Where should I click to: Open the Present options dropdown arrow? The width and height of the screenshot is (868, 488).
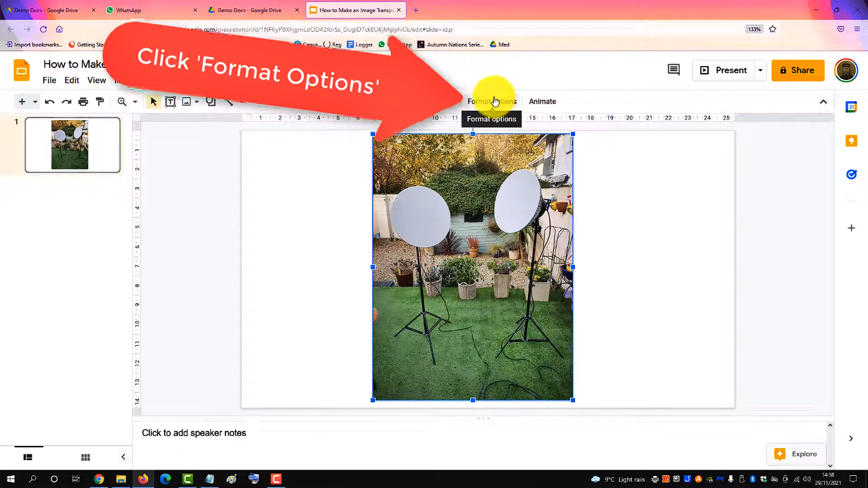(x=760, y=70)
